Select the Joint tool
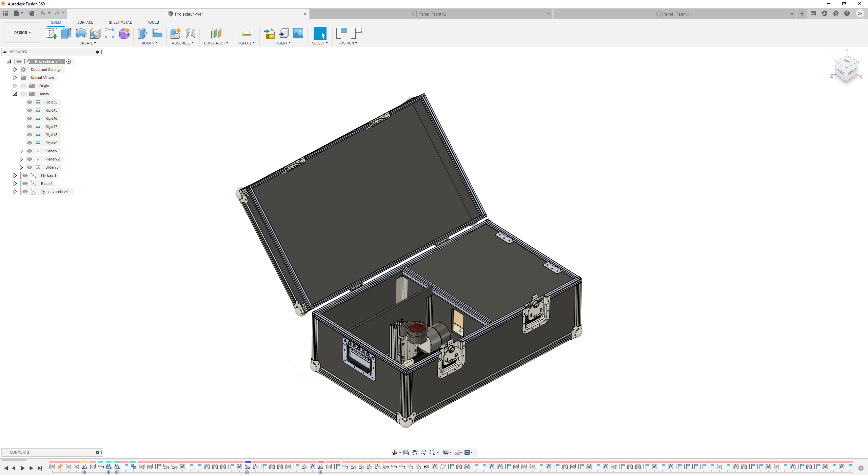 (x=191, y=33)
